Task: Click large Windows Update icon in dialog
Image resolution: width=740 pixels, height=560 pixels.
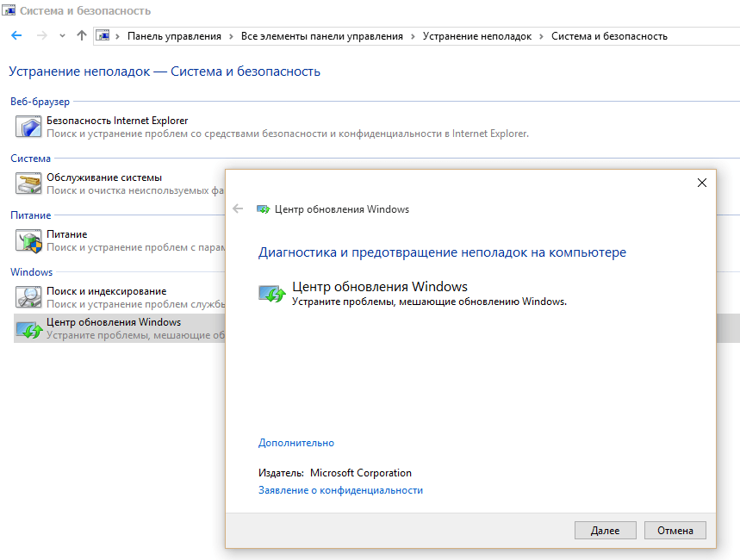Action: click(272, 293)
